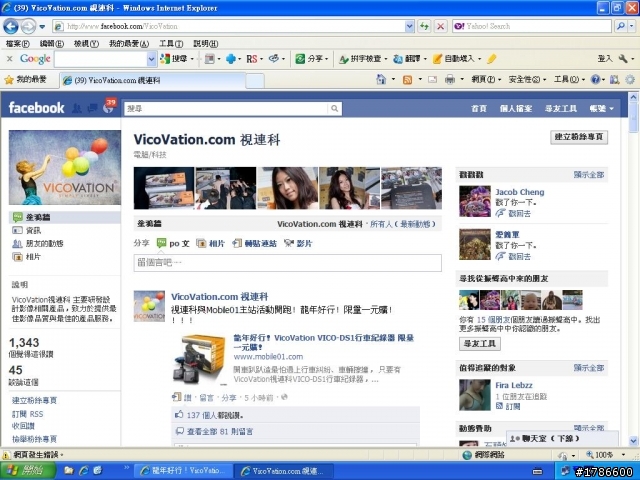Image resolution: width=640 pixels, height=480 pixels.
Task: Click the Print printer icon
Action: (450, 79)
